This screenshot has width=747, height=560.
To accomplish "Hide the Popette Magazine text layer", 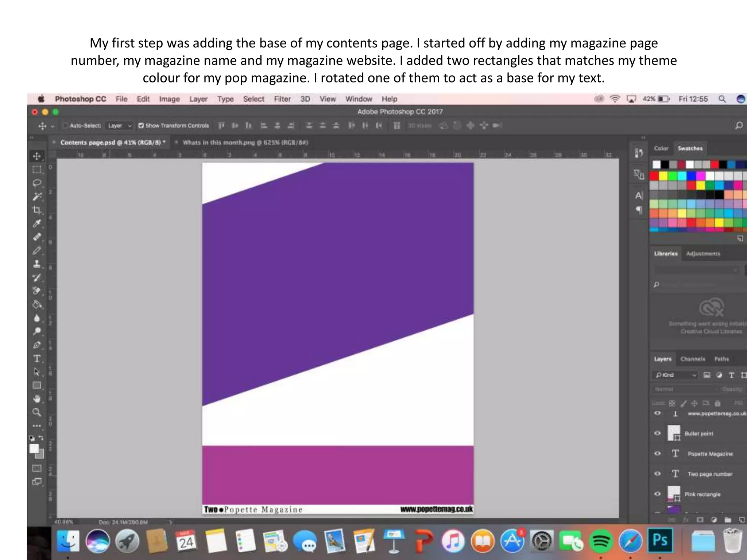I will coord(657,454).
